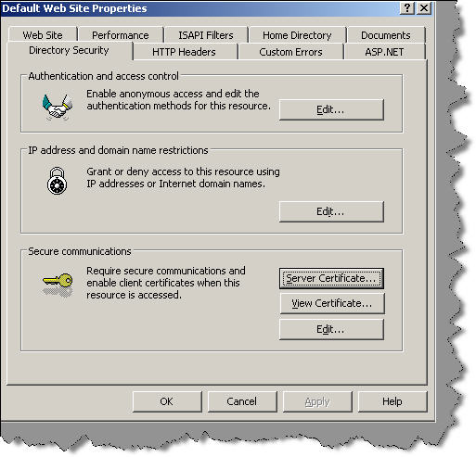The height and width of the screenshot is (457, 476).
Task: Edit authentication and access control settings
Action: pyautogui.click(x=331, y=109)
